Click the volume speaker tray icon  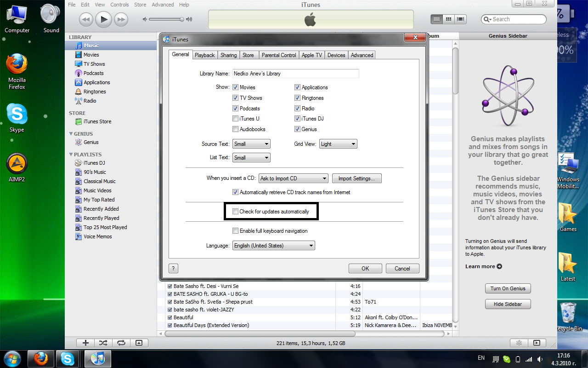click(x=540, y=359)
